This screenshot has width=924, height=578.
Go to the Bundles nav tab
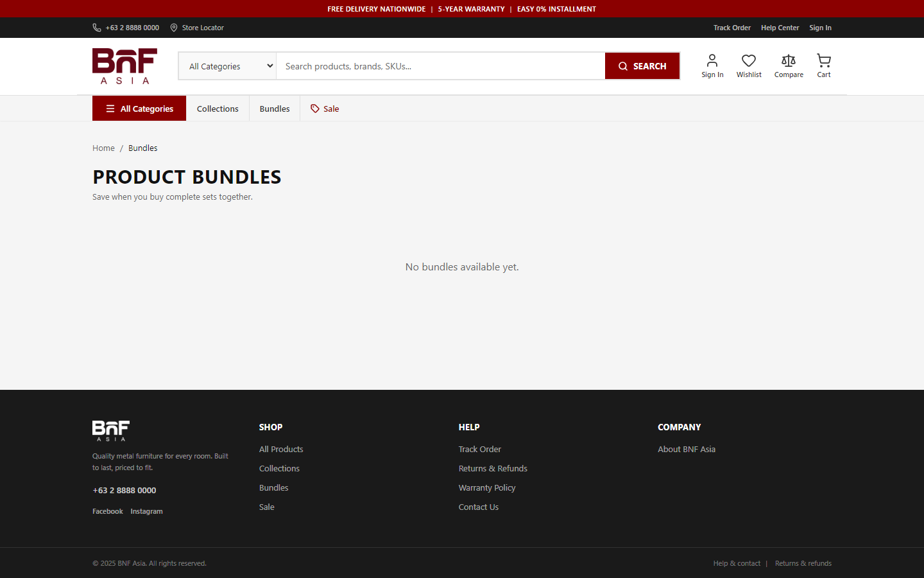coord(275,109)
